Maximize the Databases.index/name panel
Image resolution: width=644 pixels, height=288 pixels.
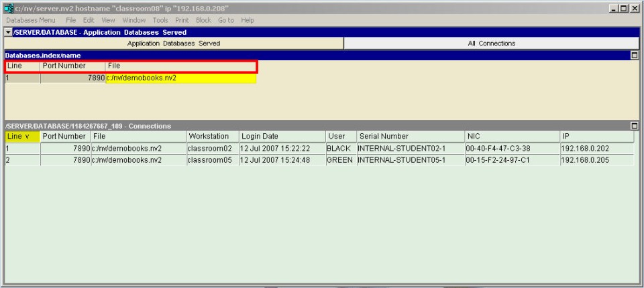tap(635, 55)
